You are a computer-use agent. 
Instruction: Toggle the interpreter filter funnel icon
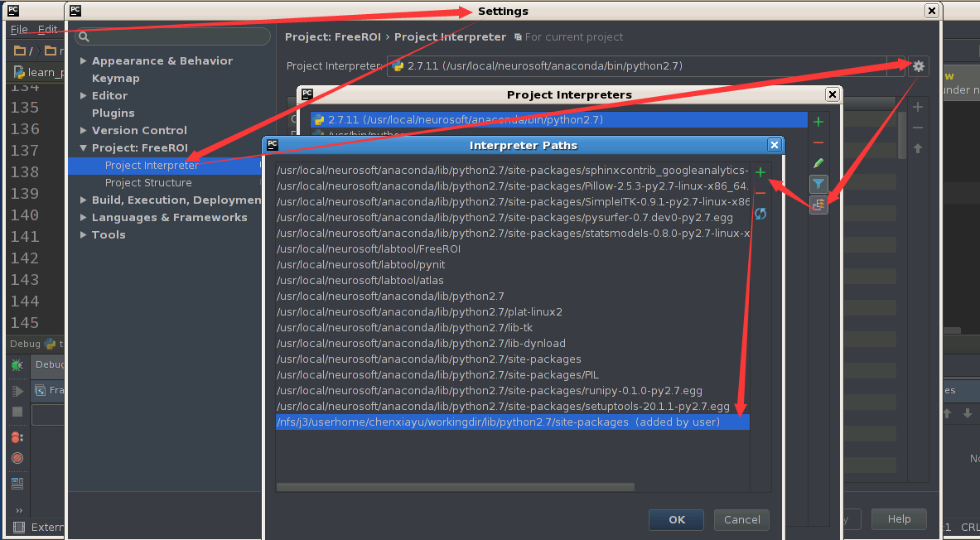pyautogui.click(x=818, y=184)
